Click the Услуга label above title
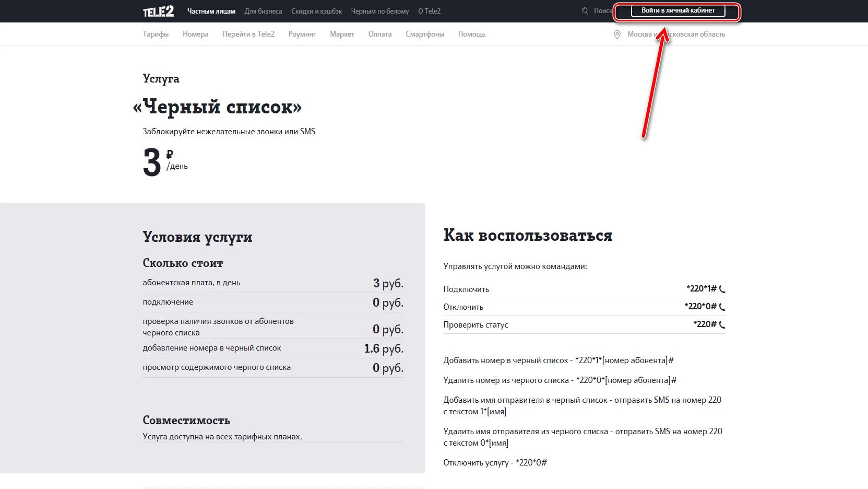The height and width of the screenshot is (489, 868). coord(161,79)
